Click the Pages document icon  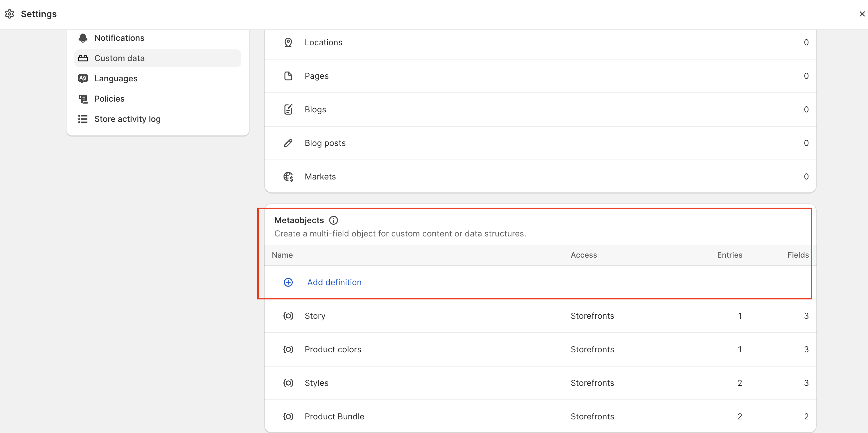point(288,76)
